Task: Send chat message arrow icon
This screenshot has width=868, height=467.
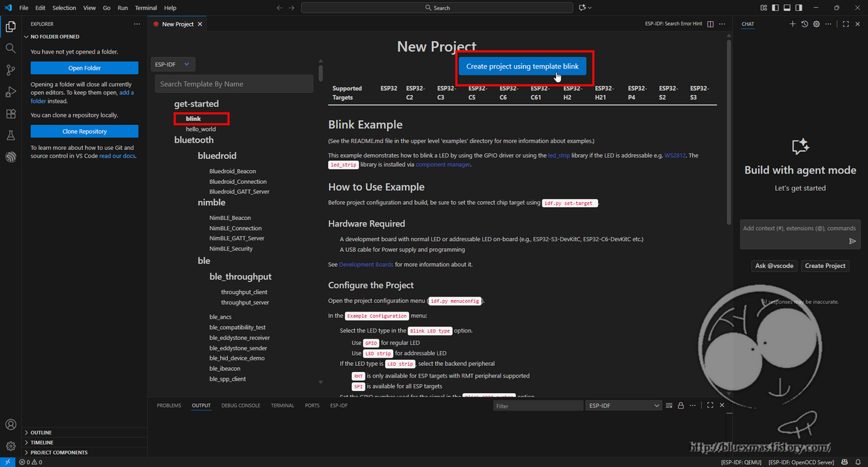Action: click(852, 241)
